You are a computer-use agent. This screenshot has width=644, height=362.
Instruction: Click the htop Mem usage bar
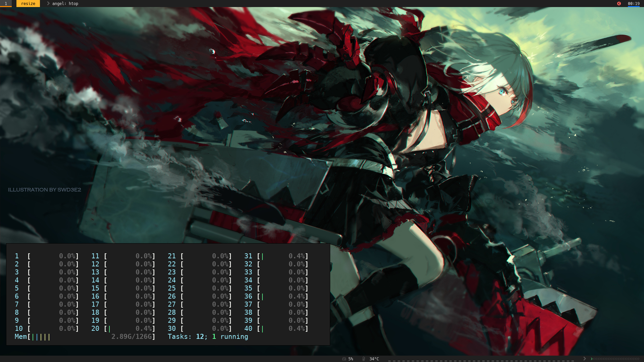[91, 337]
